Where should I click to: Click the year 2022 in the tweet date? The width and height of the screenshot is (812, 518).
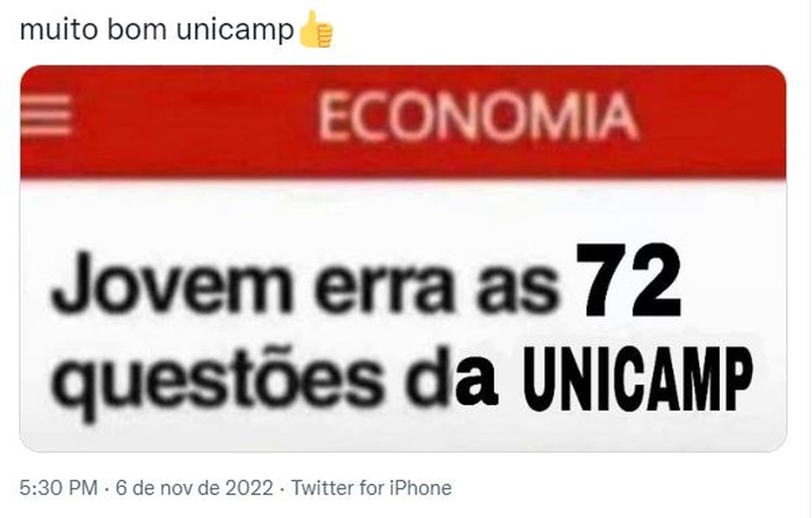tap(250, 488)
